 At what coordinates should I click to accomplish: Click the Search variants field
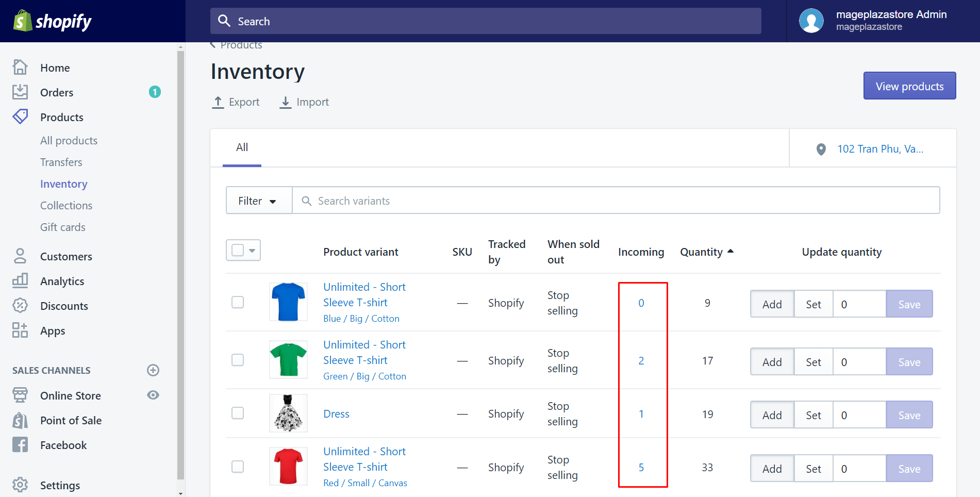616,201
